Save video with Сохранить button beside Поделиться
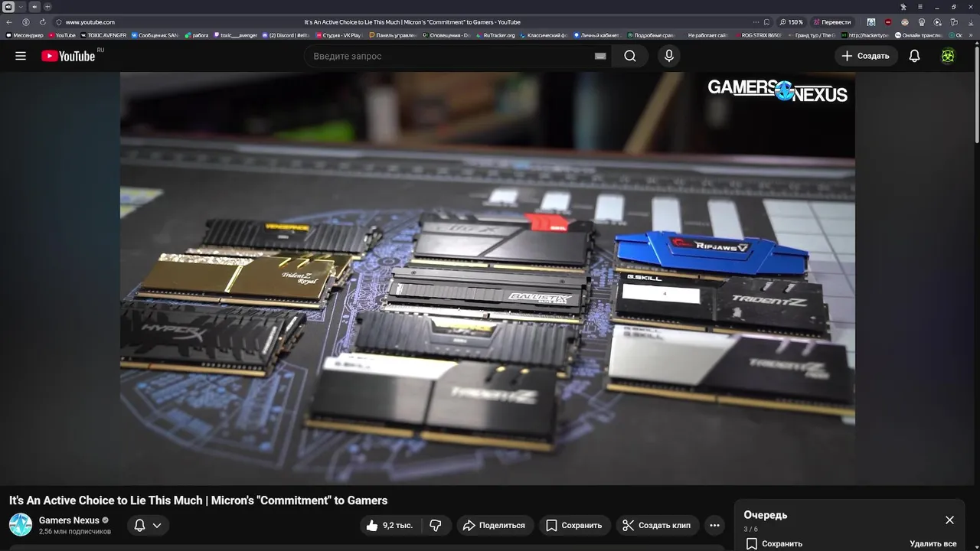The height and width of the screenshot is (551, 980). click(574, 525)
